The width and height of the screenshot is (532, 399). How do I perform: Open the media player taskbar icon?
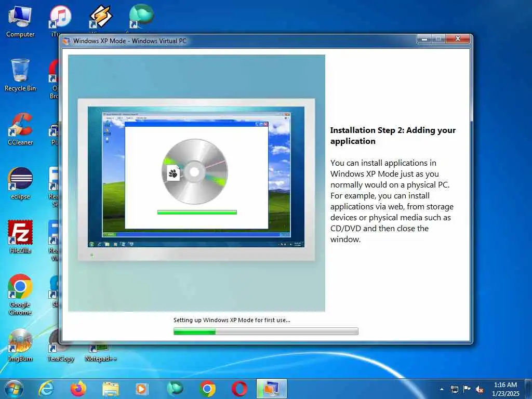(x=141, y=389)
